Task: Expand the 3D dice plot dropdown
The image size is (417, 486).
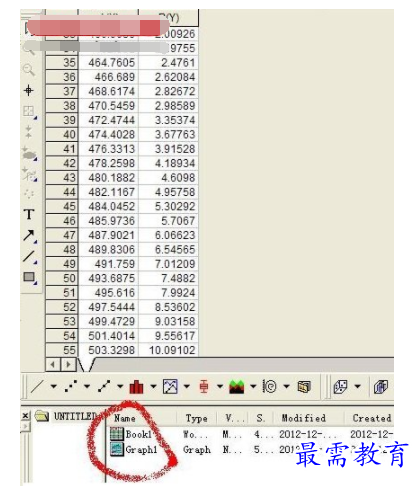Action: tap(358, 387)
